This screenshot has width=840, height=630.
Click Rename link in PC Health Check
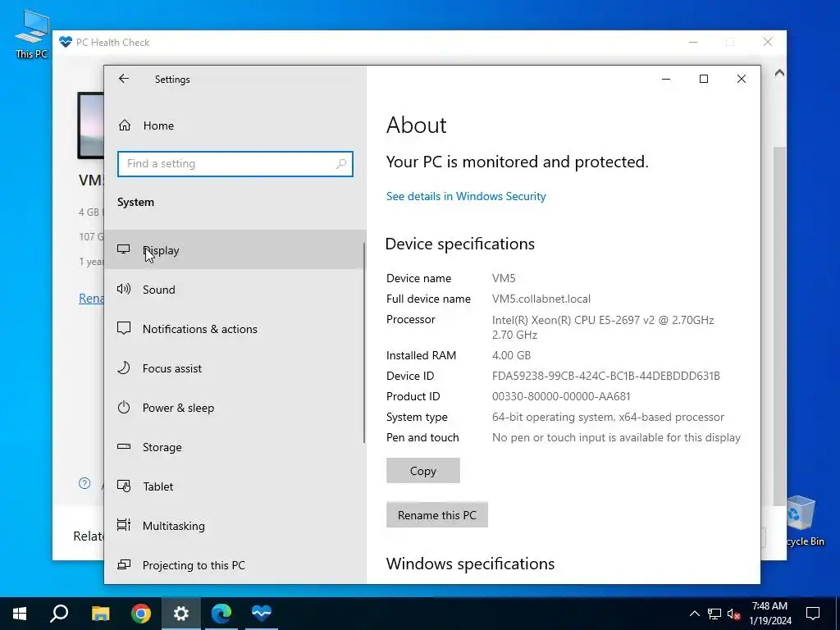click(92, 299)
